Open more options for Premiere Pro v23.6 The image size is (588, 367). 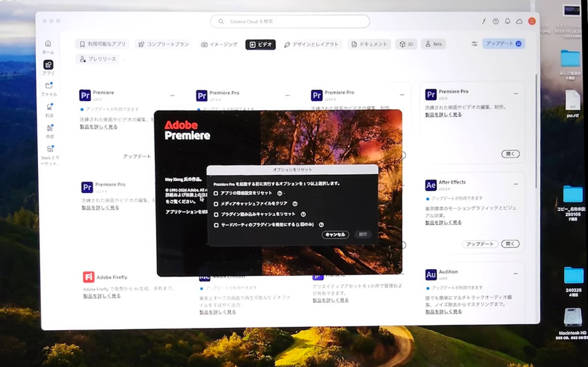click(x=516, y=94)
